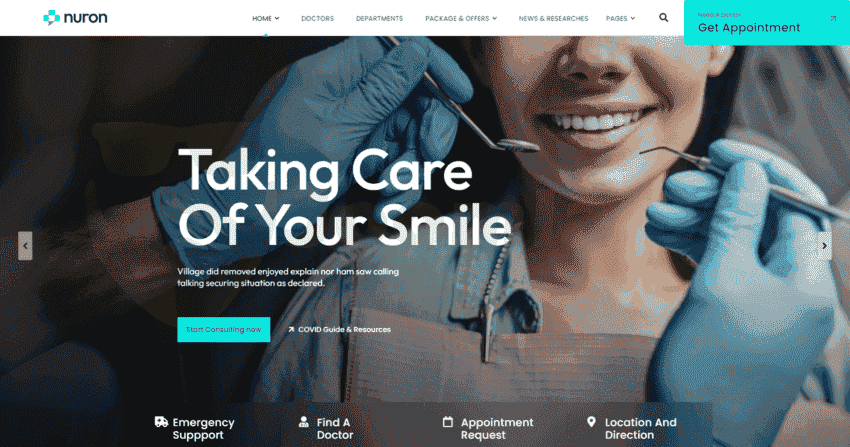Click the nuron logo icon
The image size is (850, 447).
51,17
